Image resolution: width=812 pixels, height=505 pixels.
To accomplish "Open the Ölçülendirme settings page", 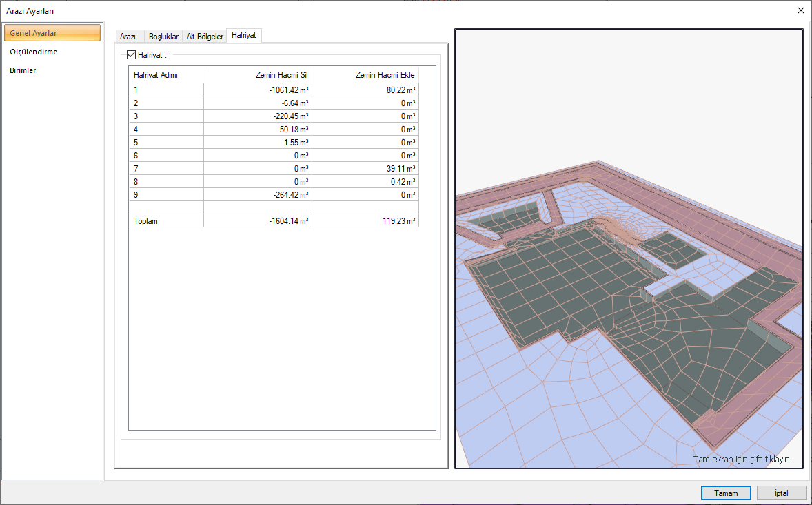I will (x=34, y=52).
